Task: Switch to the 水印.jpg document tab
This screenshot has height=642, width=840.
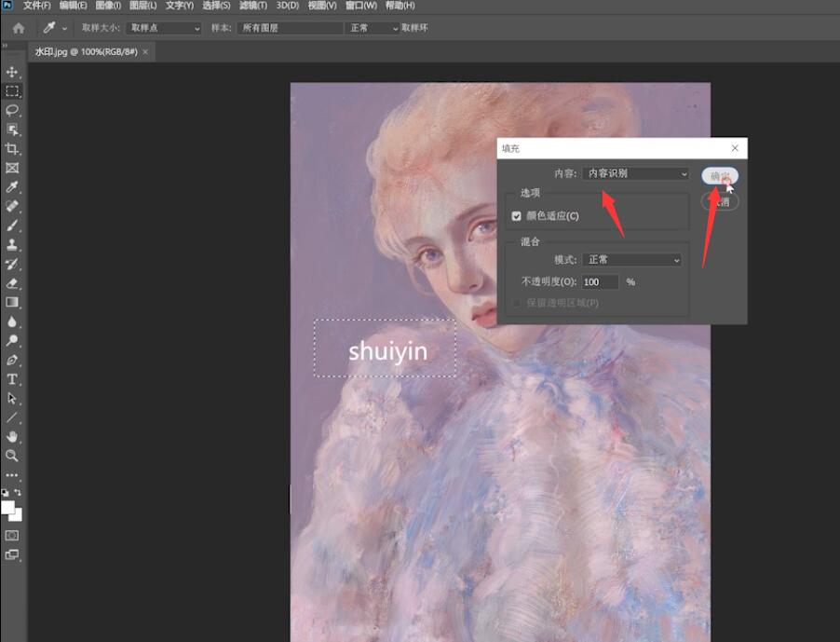Action: click(x=87, y=52)
